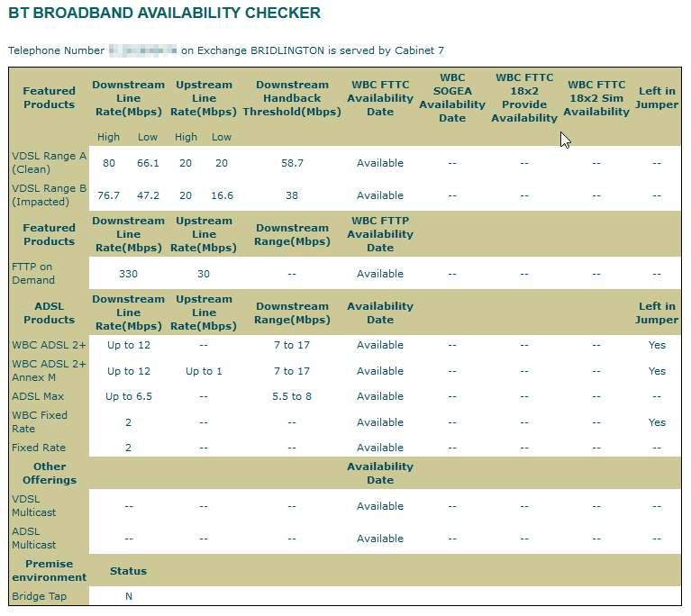Select 'Available' in the VDSL Multicast row
Screen dimensions: 691x616
click(380, 506)
